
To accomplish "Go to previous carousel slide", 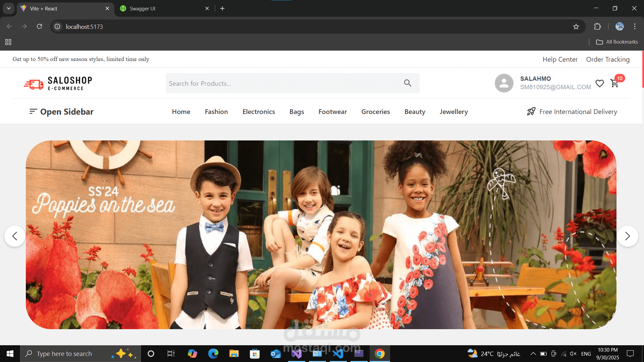I will [15, 236].
